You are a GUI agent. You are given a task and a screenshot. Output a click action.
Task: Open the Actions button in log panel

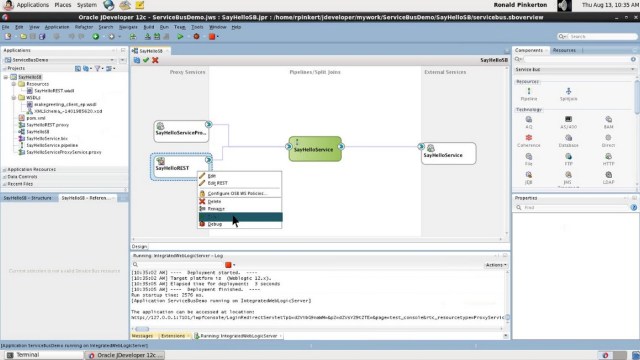[496, 265]
